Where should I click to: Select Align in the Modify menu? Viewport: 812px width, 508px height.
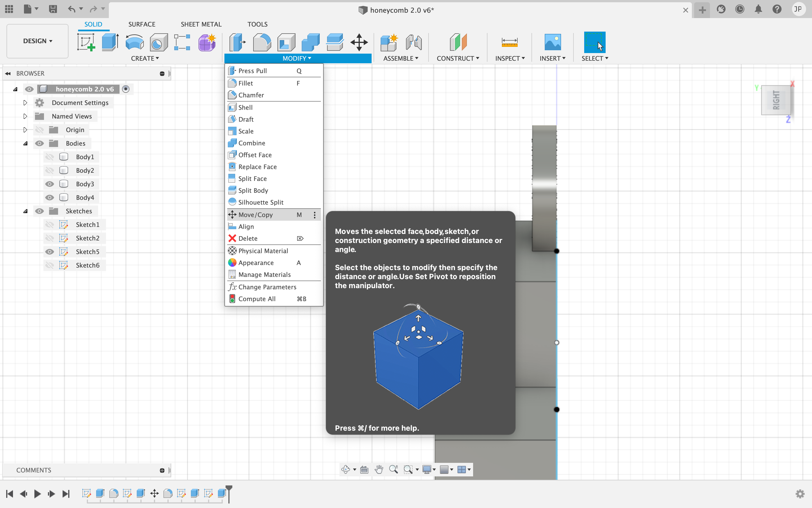[274, 227]
